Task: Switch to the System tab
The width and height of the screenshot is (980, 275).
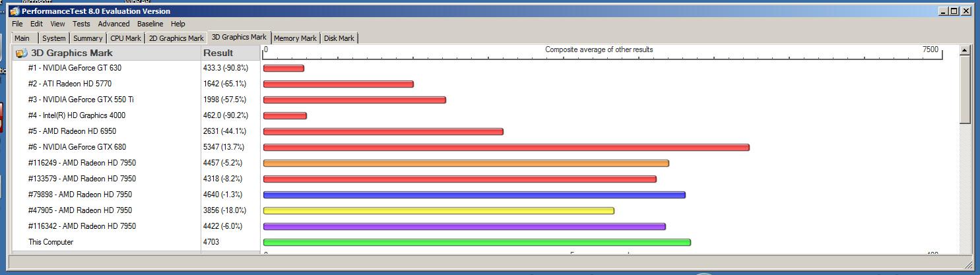Action: tap(54, 38)
